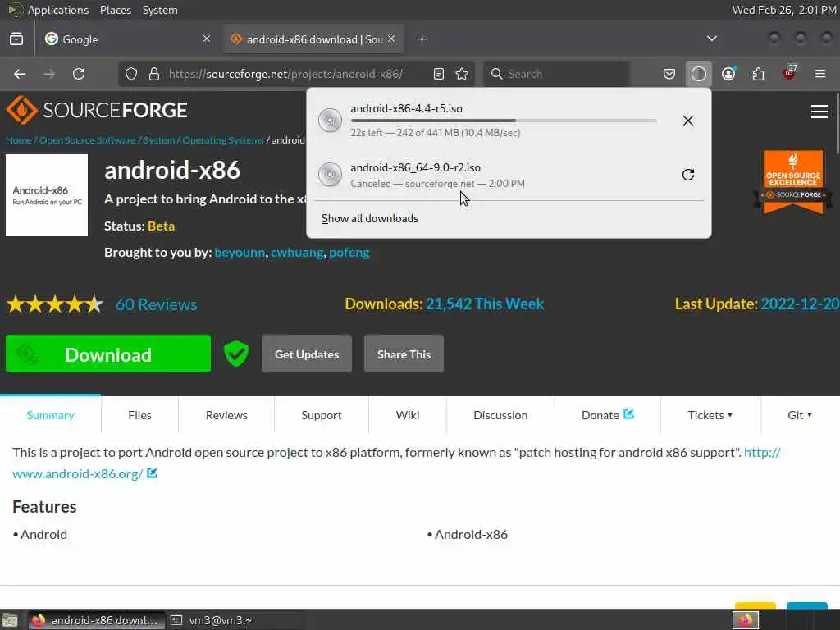This screenshot has width=840, height=630.
Task: Open the 60 Reviews link
Action: pos(157,304)
